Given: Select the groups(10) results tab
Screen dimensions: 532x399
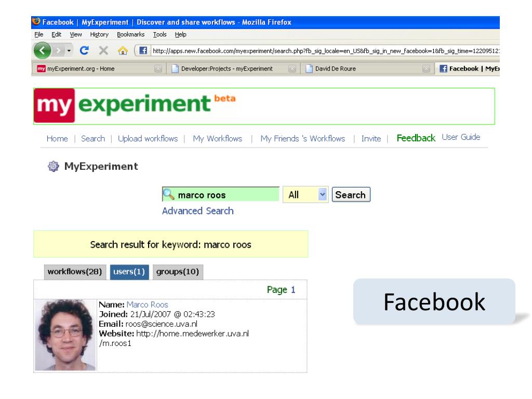Looking at the screenshot, I should pyautogui.click(x=178, y=272).
